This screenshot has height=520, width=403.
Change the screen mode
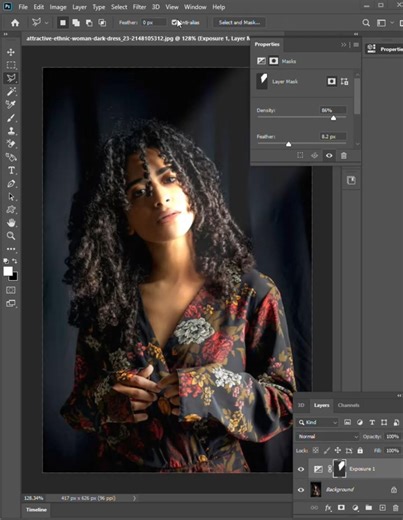coord(11,303)
